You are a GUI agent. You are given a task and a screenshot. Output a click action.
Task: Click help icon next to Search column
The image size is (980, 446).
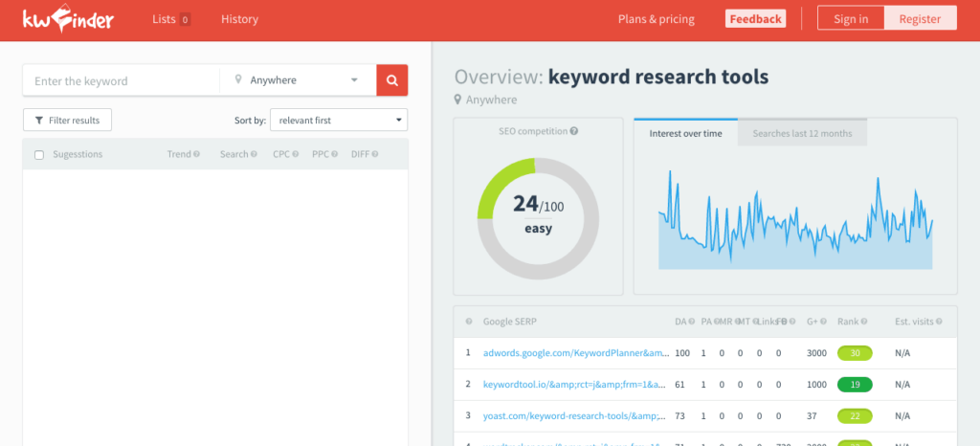(x=254, y=154)
